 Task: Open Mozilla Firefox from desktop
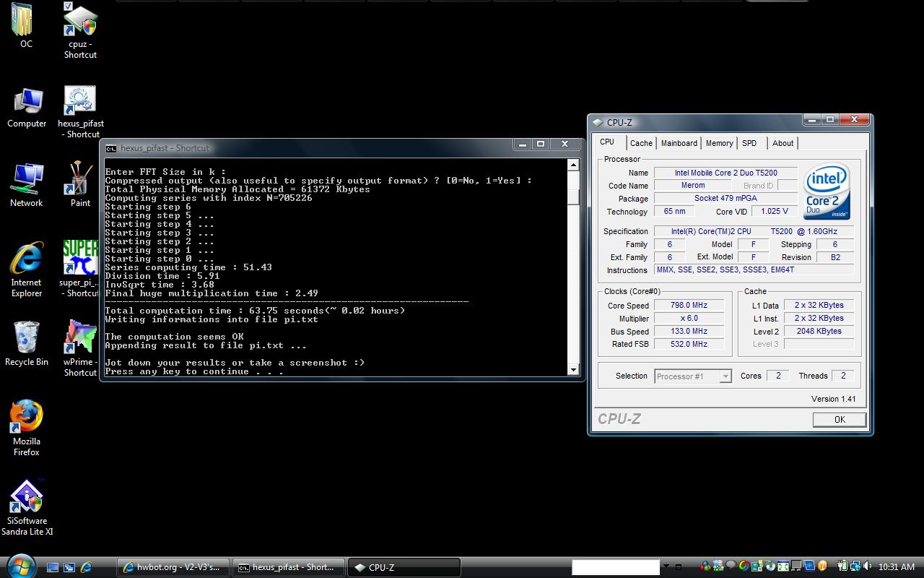(27, 428)
